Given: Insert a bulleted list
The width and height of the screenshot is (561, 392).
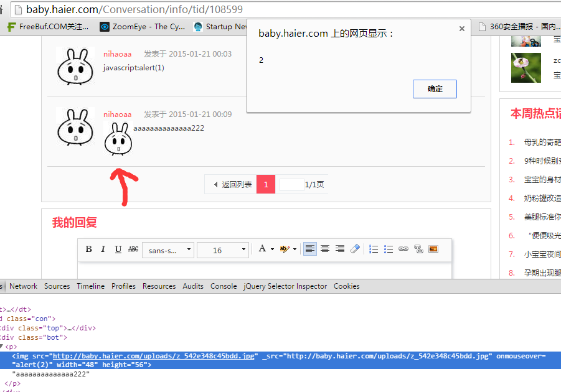Looking at the screenshot, I should pos(389,250).
